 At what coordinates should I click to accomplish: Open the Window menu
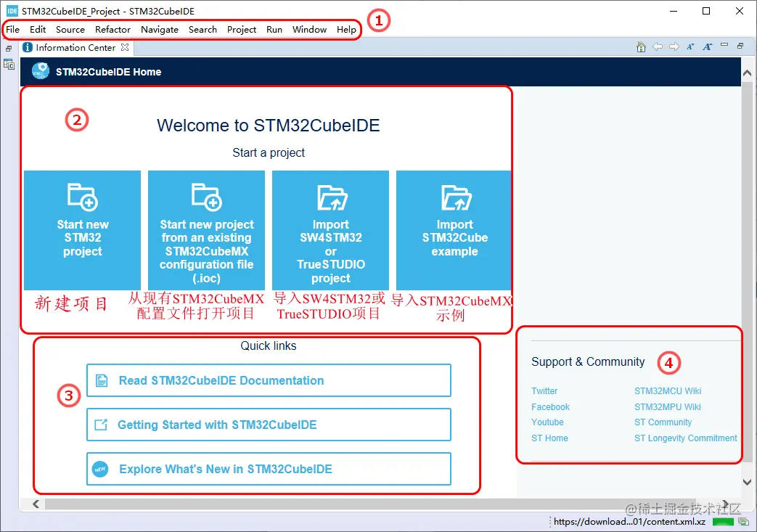[309, 30]
